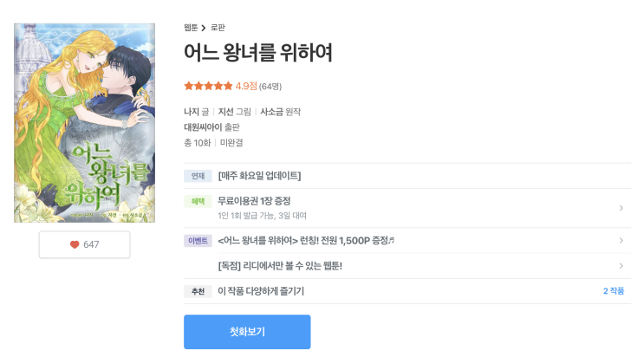Click the breadcrumb chevron arrow icon
The width and height of the screenshot is (644, 357).
(x=204, y=28)
